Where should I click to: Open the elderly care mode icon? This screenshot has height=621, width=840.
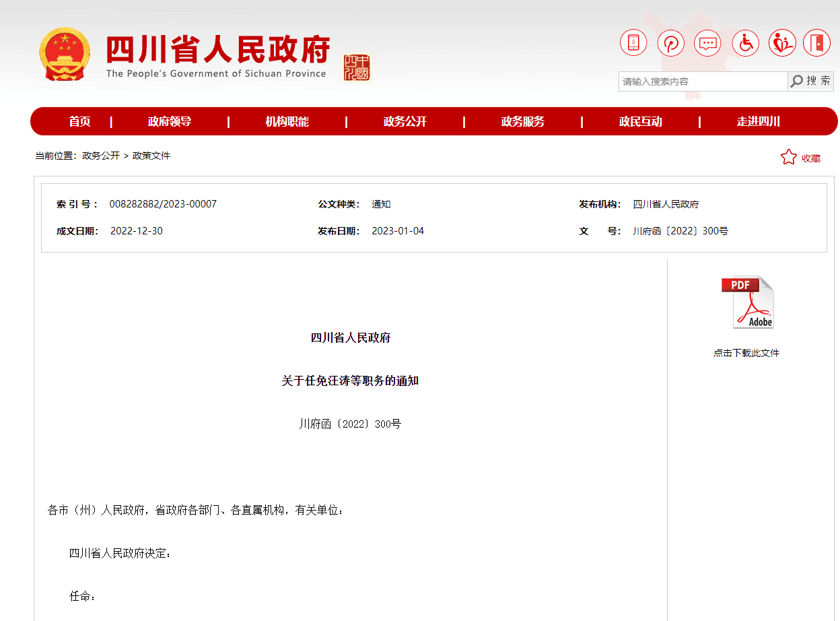(x=782, y=42)
